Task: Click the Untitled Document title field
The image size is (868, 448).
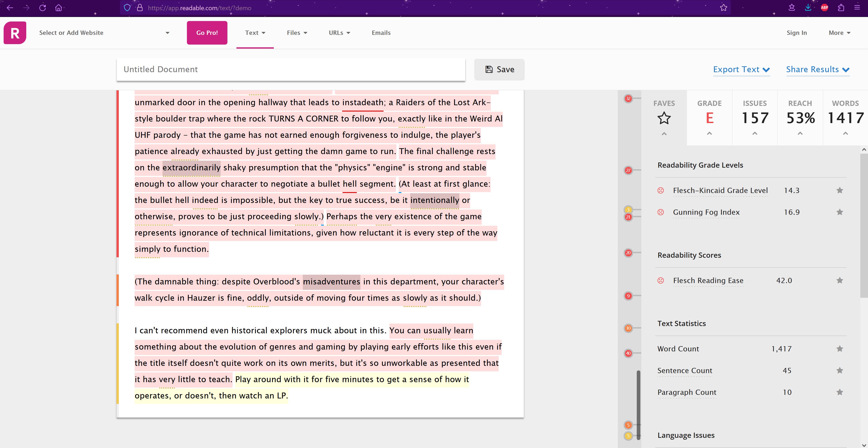Action: (x=291, y=69)
